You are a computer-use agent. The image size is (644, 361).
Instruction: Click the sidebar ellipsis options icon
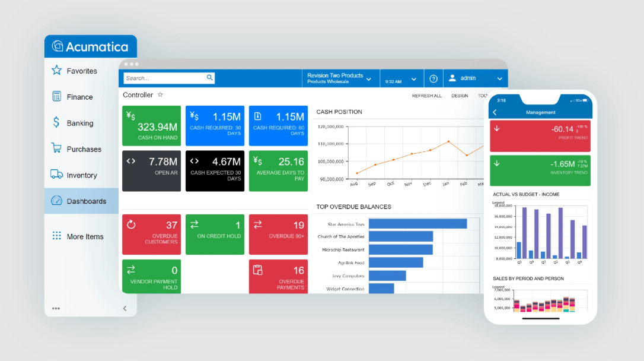(x=56, y=308)
